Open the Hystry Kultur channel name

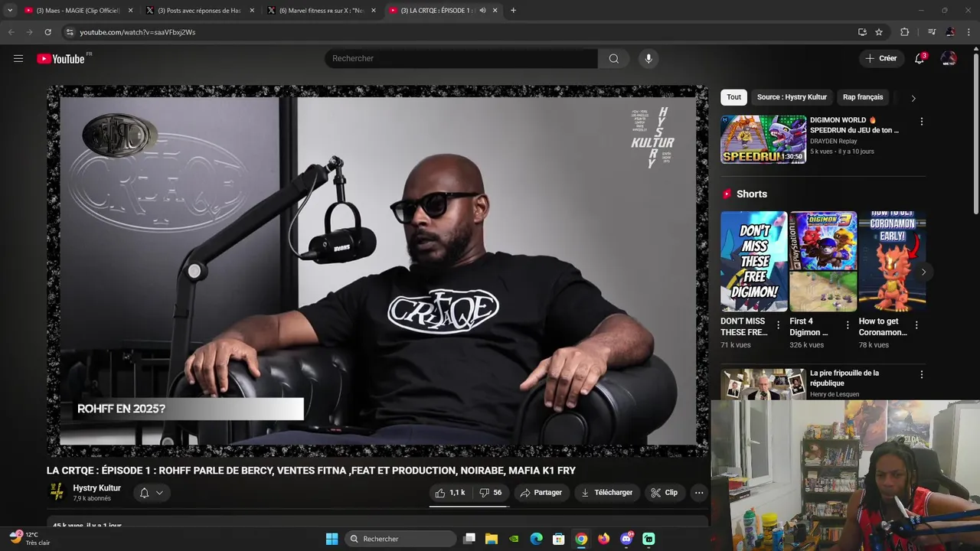(x=96, y=488)
